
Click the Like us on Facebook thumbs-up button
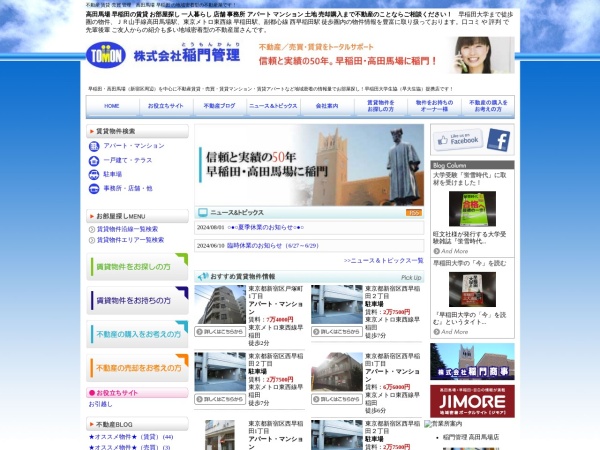(458, 140)
